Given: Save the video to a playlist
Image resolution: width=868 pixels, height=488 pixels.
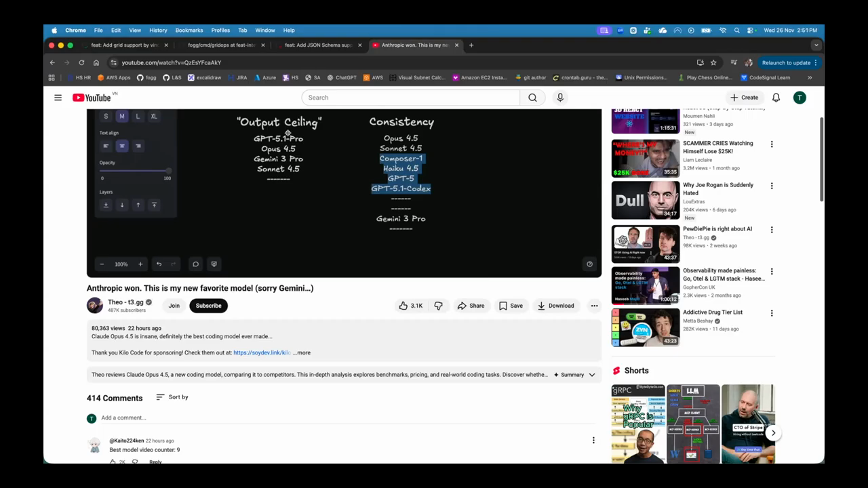Looking at the screenshot, I should [511, 306].
